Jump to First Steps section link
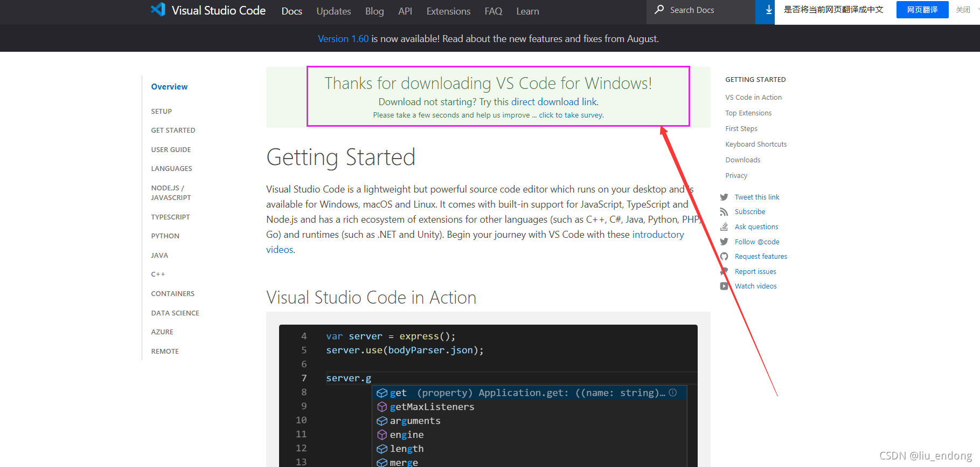The image size is (980, 467). (741, 129)
